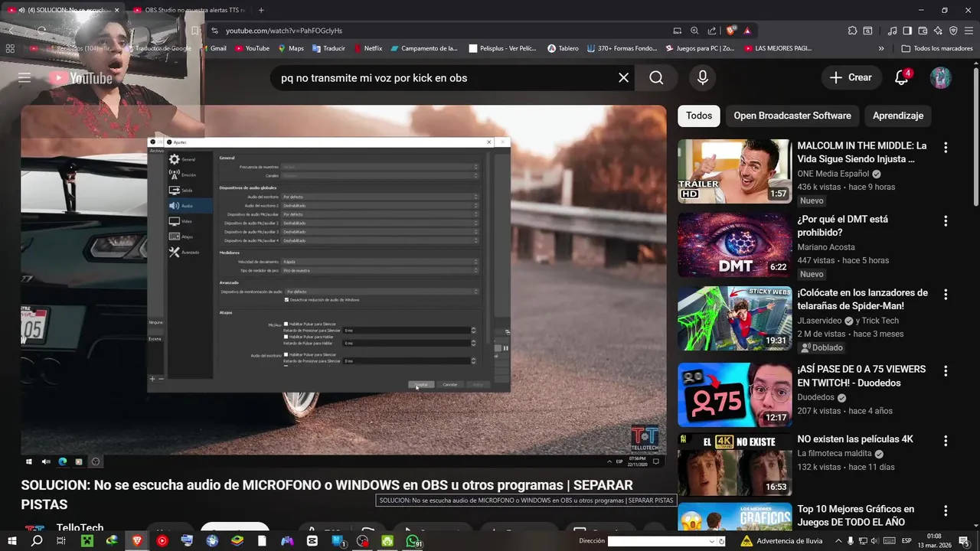980x551 pixels.
Task: Open options for NO existen las películas 4K
Action: pyautogui.click(x=946, y=441)
